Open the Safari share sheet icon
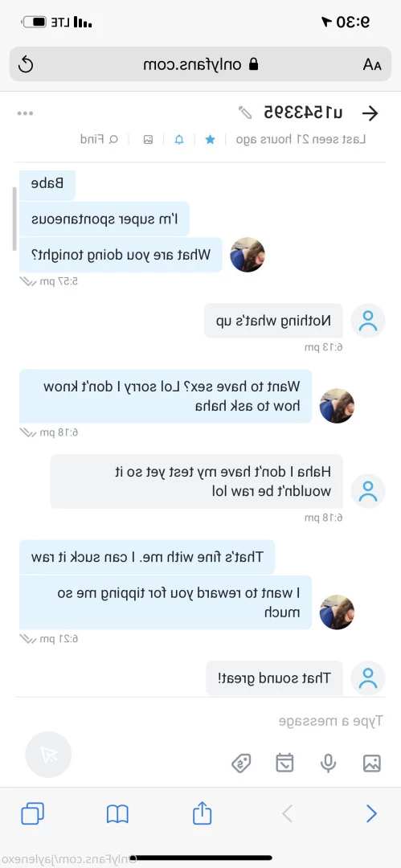This screenshot has width=401, height=868. click(203, 813)
